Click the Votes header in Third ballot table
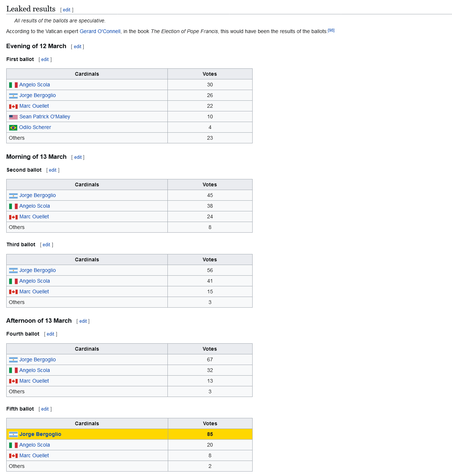 pos(210,260)
